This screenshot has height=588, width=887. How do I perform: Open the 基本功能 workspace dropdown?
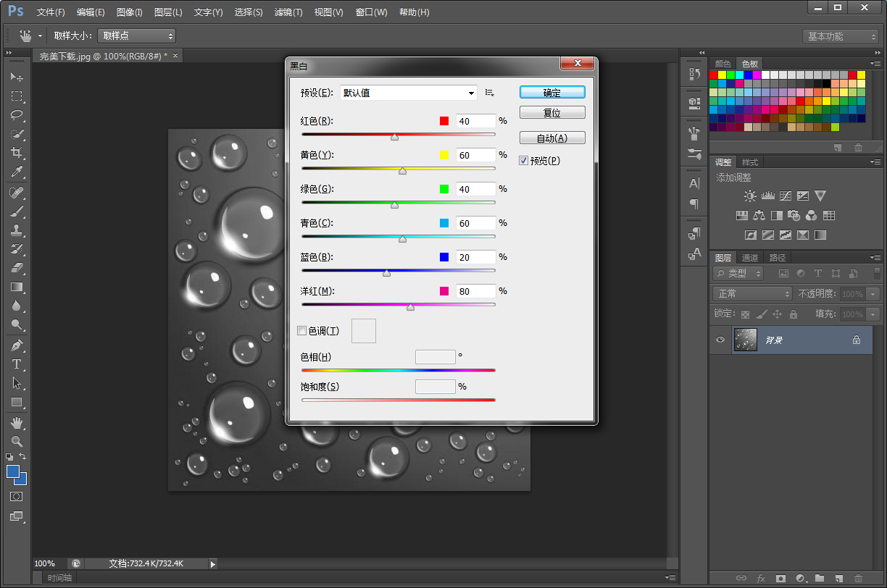(841, 36)
